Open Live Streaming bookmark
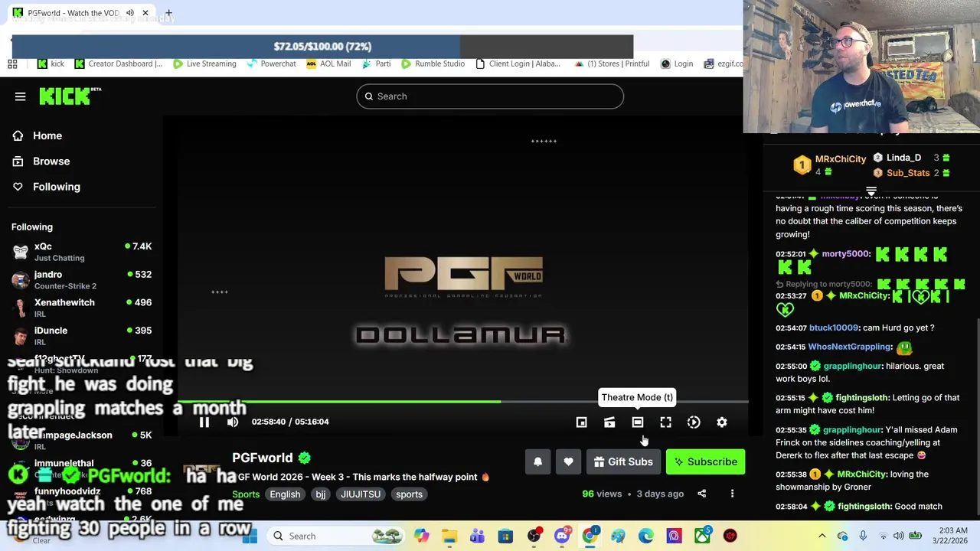980x551 pixels. 204,64
